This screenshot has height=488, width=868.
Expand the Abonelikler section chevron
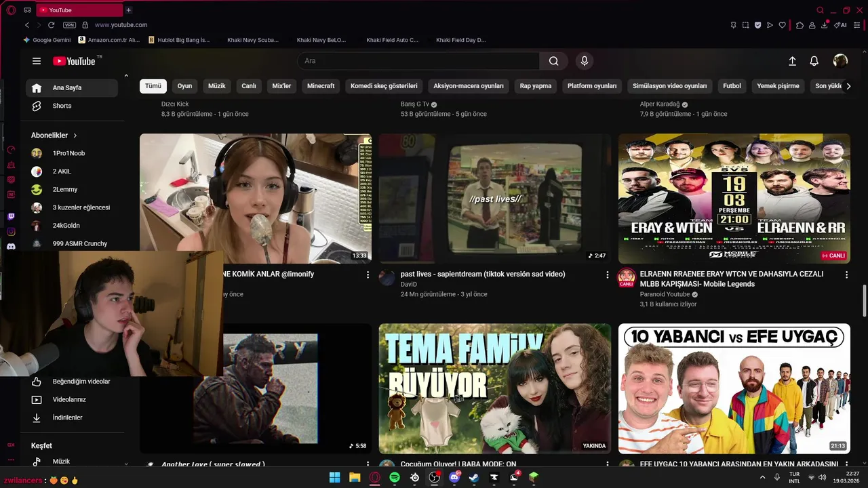[x=75, y=136]
